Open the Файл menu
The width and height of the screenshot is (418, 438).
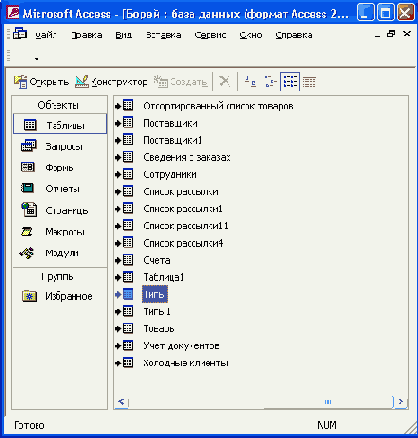point(46,35)
